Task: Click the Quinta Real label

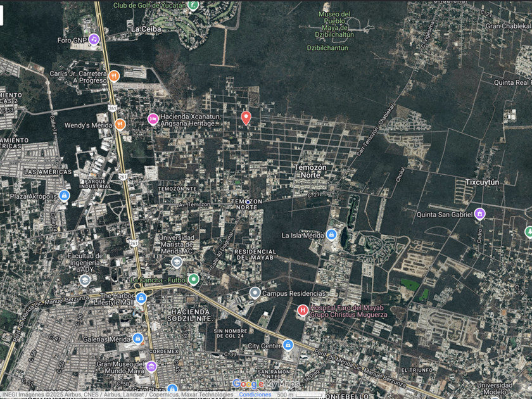Action: pyautogui.click(x=512, y=82)
